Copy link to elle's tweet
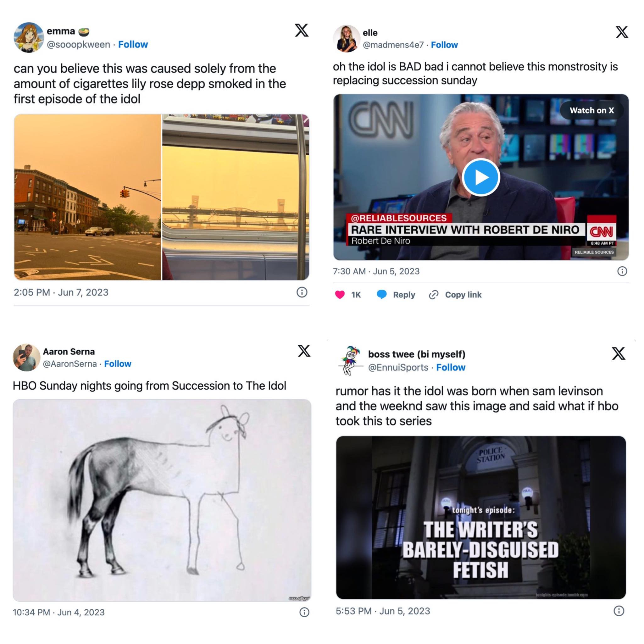 pyautogui.click(x=455, y=295)
